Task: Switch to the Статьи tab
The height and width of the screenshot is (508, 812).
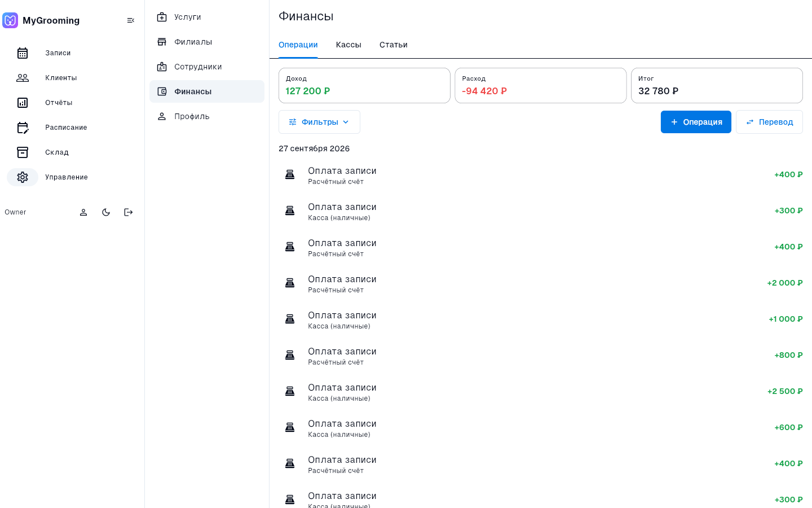Action: tap(394, 45)
